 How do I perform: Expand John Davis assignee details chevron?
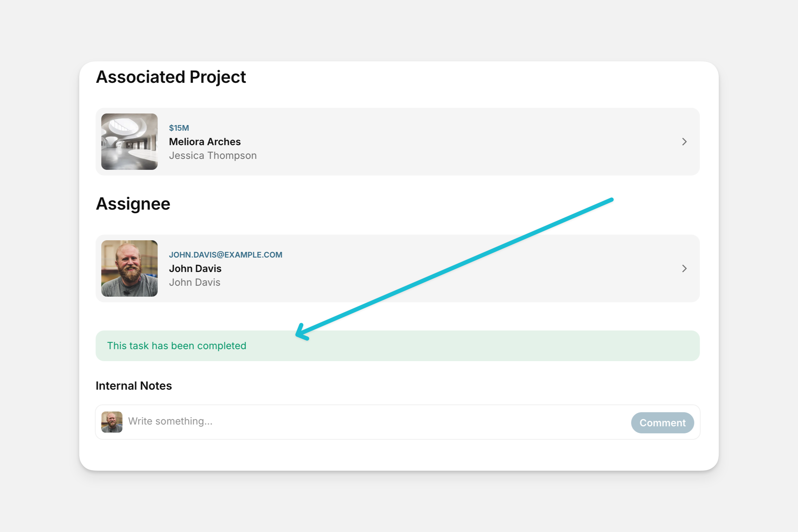pyautogui.click(x=684, y=268)
